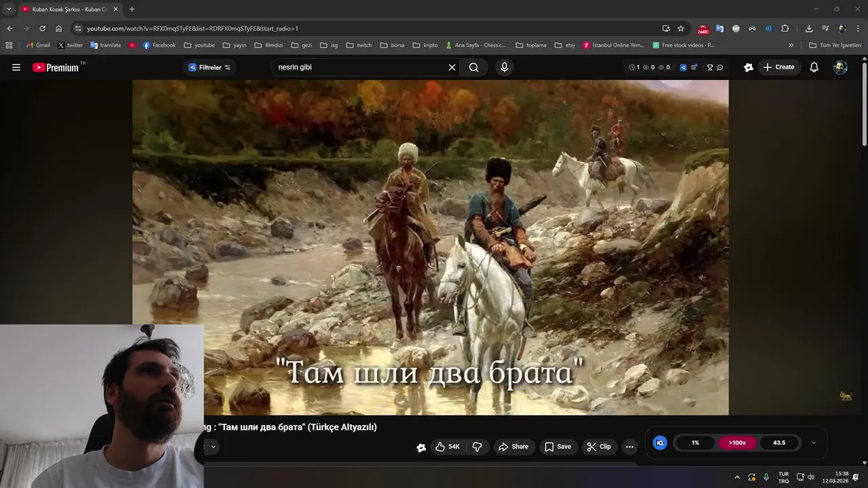
Task: Open a new browser tab
Action: tap(132, 9)
